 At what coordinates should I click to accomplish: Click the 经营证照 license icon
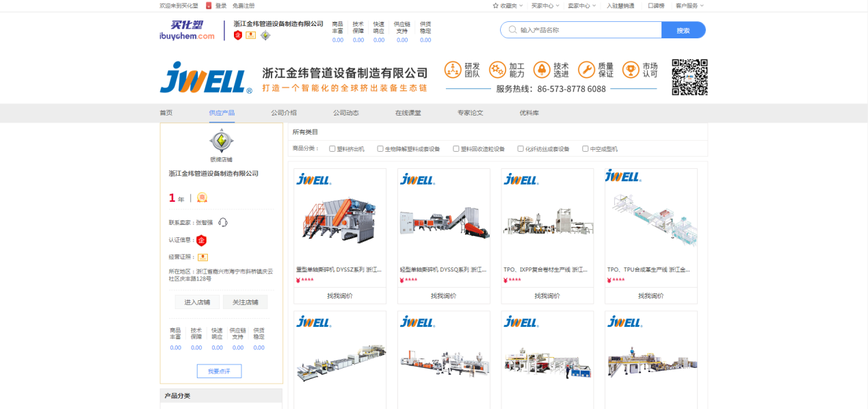202,257
